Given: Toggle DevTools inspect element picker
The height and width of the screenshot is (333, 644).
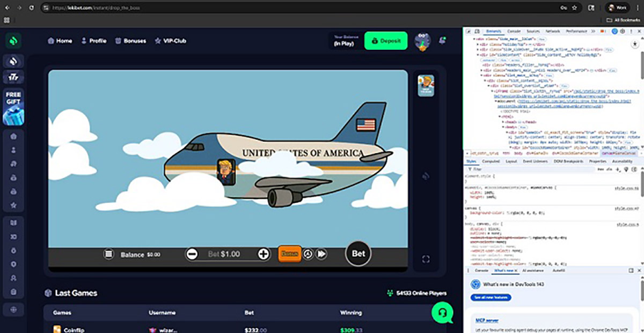Looking at the screenshot, I should [x=469, y=32].
